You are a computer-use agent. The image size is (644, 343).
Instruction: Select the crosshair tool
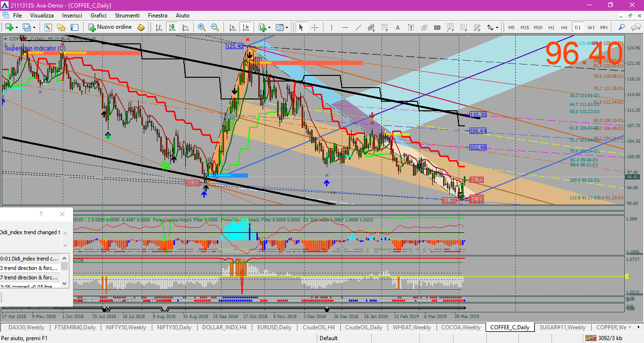click(314, 27)
